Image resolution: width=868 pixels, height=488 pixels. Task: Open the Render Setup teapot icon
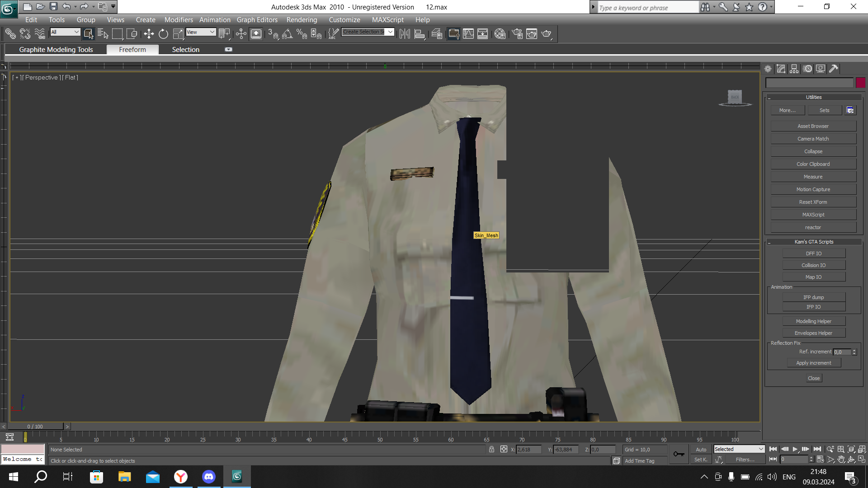pyautogui.click(x=517, y=34)
